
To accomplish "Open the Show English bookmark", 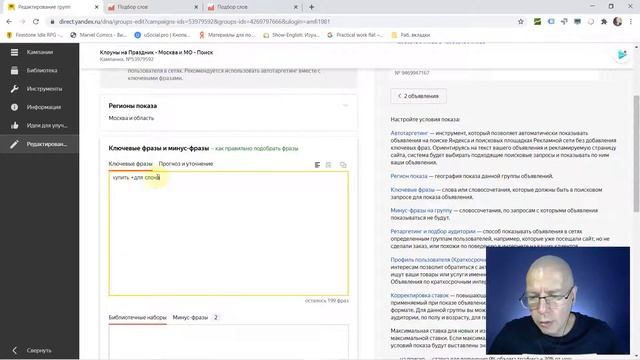I will (291, 35).
